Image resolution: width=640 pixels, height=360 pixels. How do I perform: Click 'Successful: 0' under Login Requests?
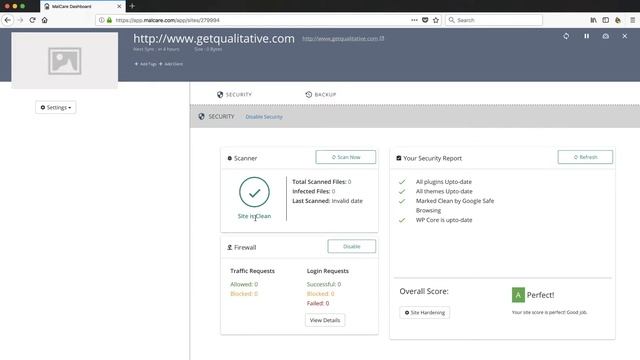[324, 284]
